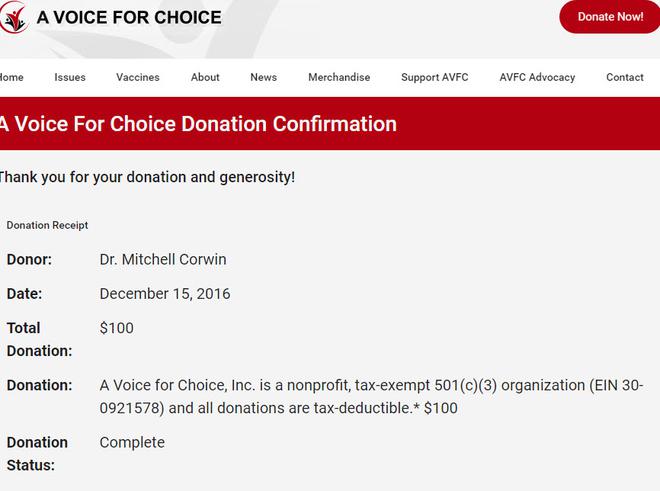
Task: Click the EIN tax-exempt description text
Action: [371, 397]
